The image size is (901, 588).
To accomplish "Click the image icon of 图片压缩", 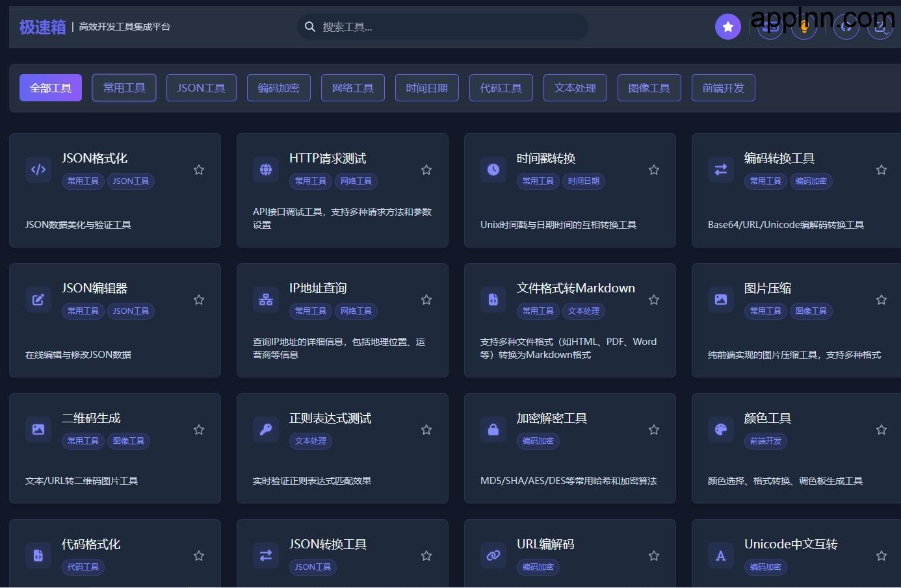I will [721, 300].
